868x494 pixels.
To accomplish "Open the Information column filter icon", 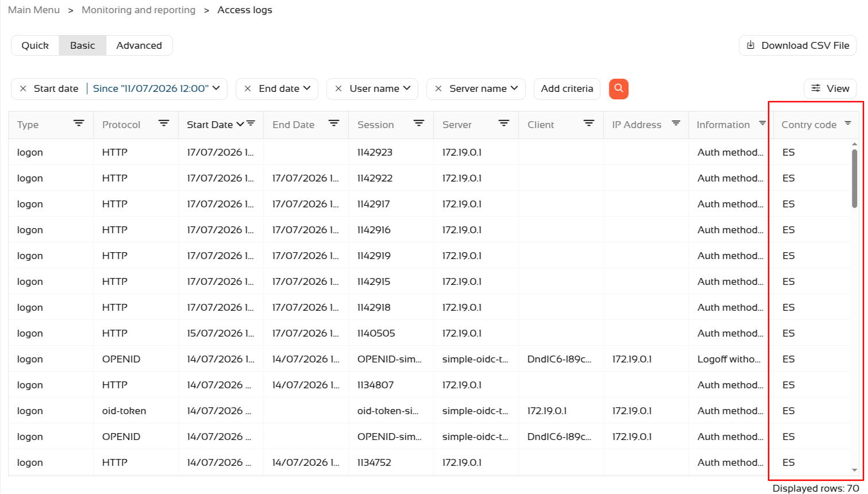I will coord(762,123).
